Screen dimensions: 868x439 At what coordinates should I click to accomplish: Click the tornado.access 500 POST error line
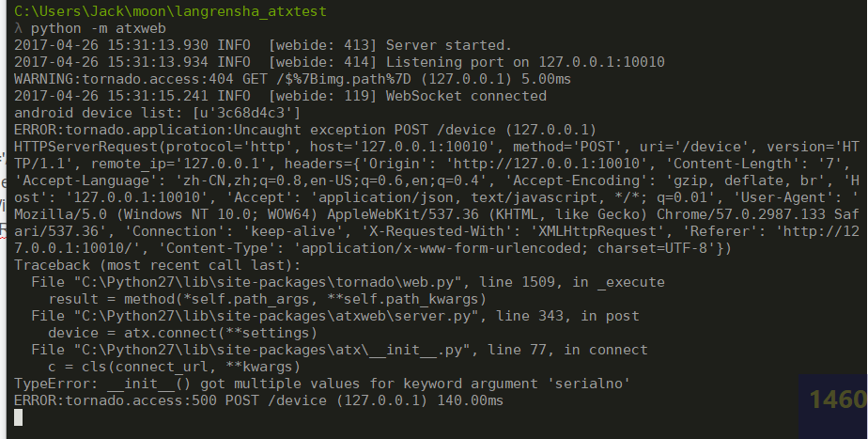259,400
